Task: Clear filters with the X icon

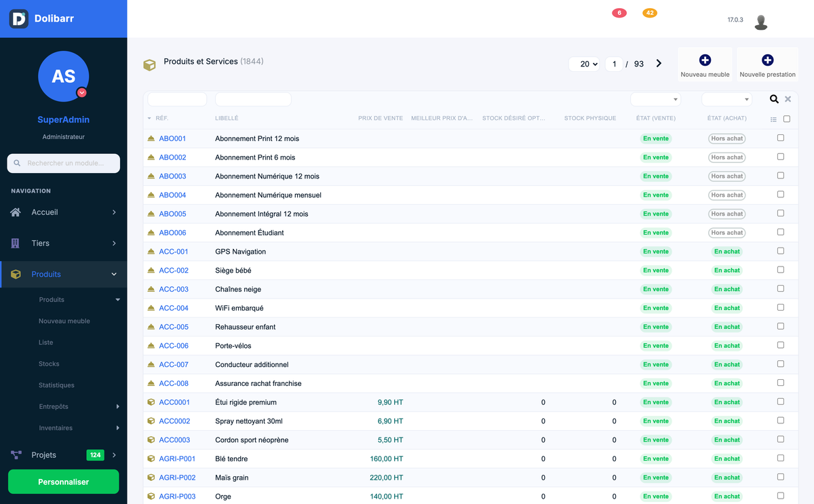Action: point(788,99)
